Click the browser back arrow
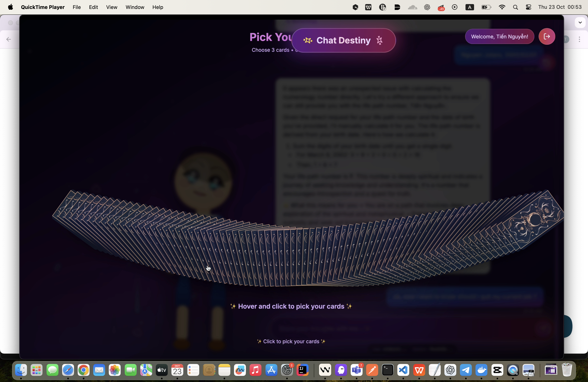588x382 pixels. [x=9, y=39]
